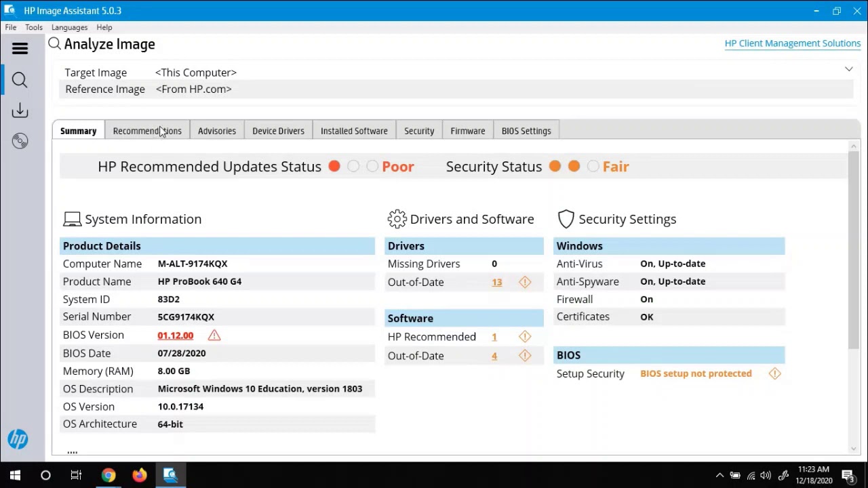The width and height of the screenshot is (868, 488).
Task: Click OS Version value 10.0.17134
Action: coord(180,407)
